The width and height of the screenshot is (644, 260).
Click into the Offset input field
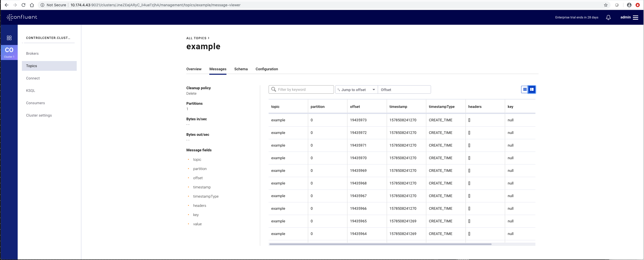(404, 90)
